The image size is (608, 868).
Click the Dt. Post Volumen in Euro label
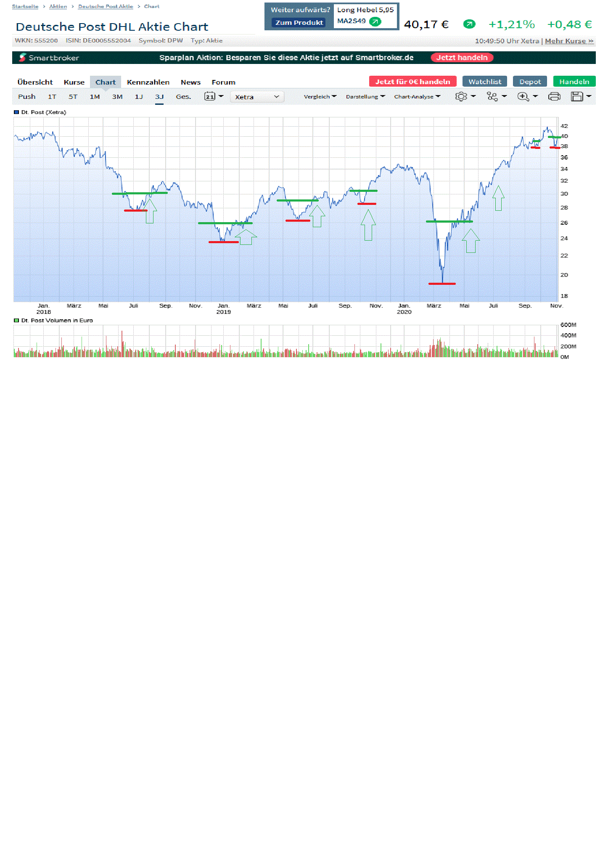[x=57, y=320]
